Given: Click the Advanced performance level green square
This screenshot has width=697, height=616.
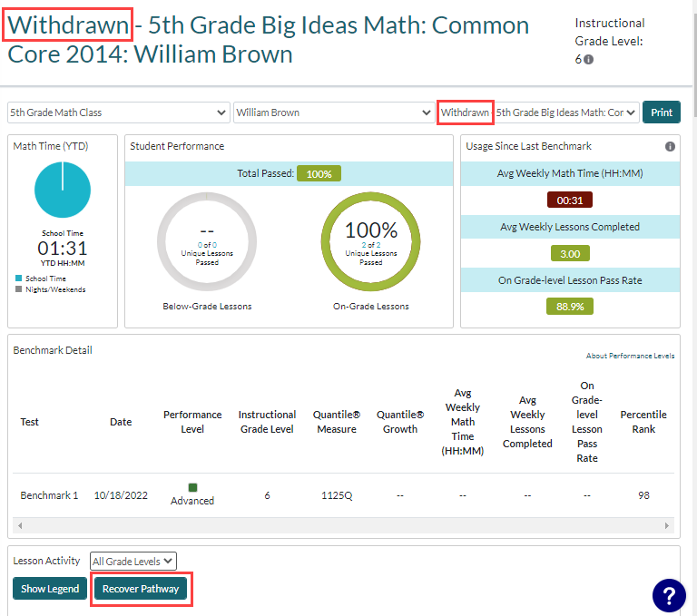Looking at the screenshot, I should pyautogui.click(x=192, y=487).
